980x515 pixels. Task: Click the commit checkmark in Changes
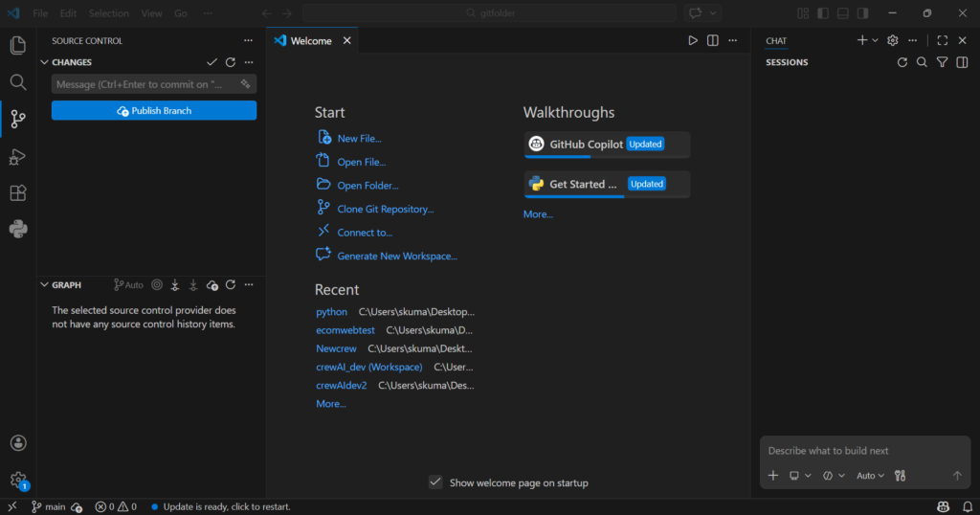click(212, 62)
